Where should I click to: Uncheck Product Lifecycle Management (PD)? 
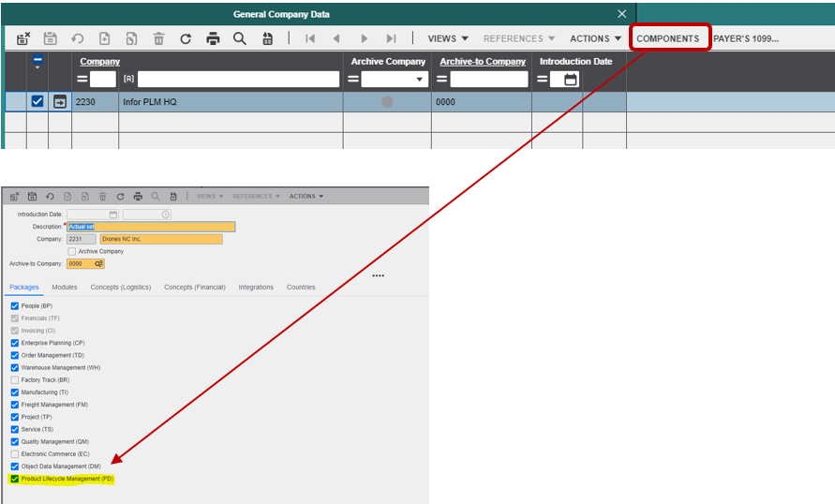pos(14,479)
